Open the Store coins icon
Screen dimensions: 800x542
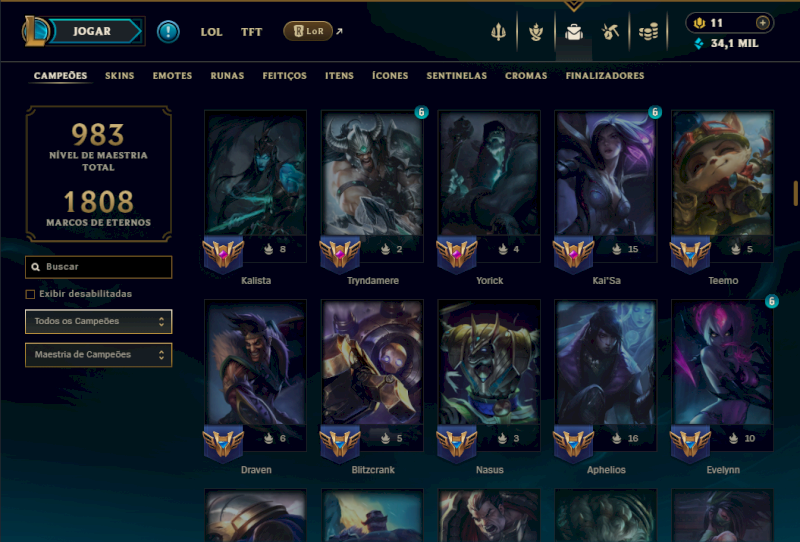(648, 32)
